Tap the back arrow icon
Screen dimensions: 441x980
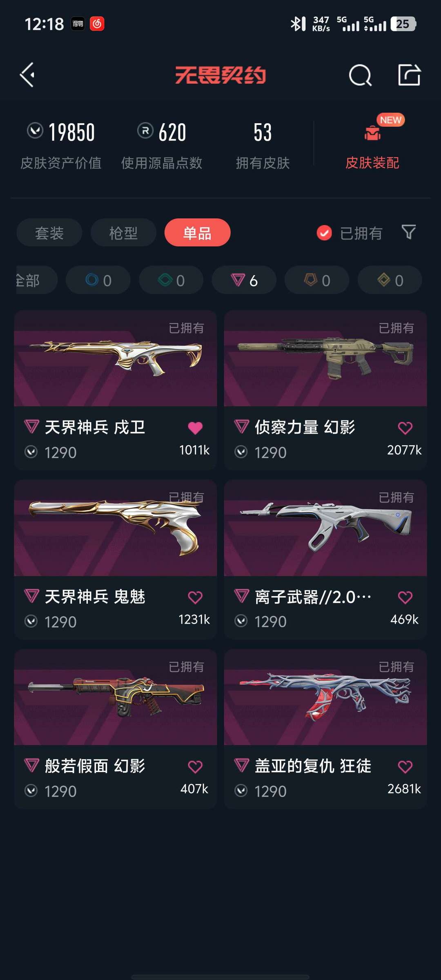(x=27, y=75)
